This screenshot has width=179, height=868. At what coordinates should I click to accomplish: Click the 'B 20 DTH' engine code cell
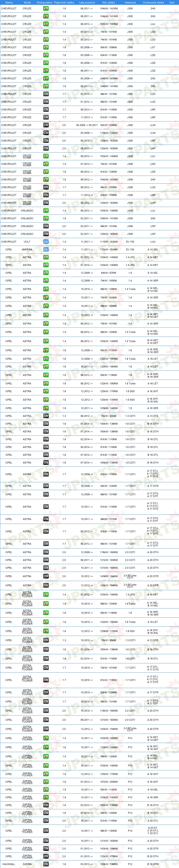click(x=153, y=856)
